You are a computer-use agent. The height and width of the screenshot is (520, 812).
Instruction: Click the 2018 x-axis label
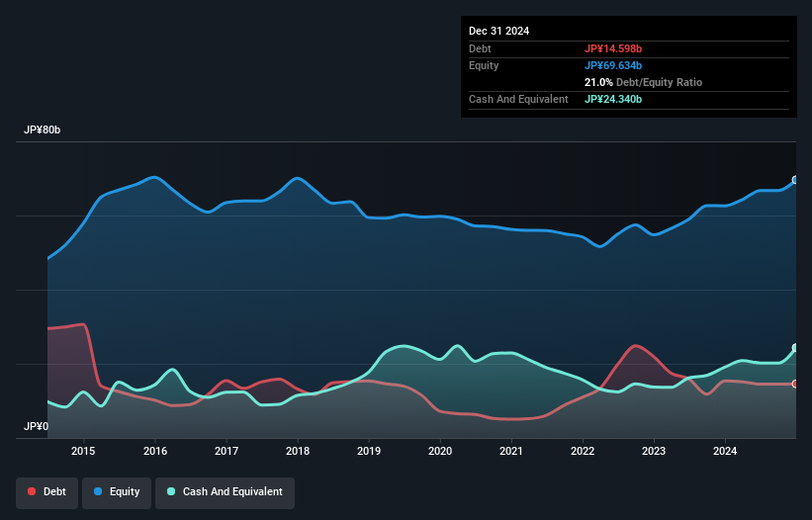click(298, 451)
